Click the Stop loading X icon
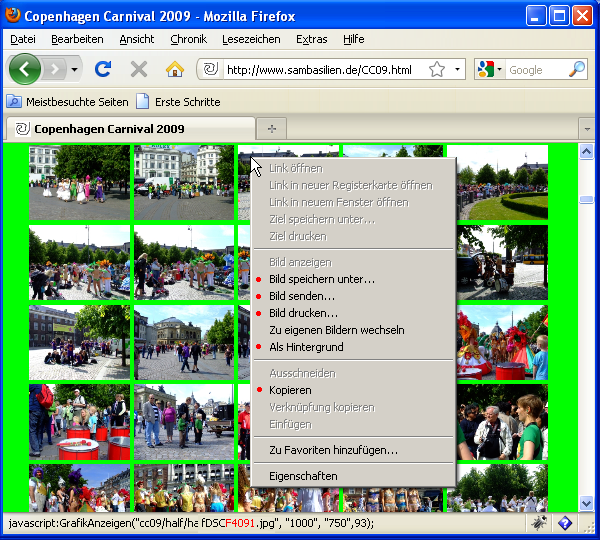Viewport: 600px width, 540px height. [139, 69]
